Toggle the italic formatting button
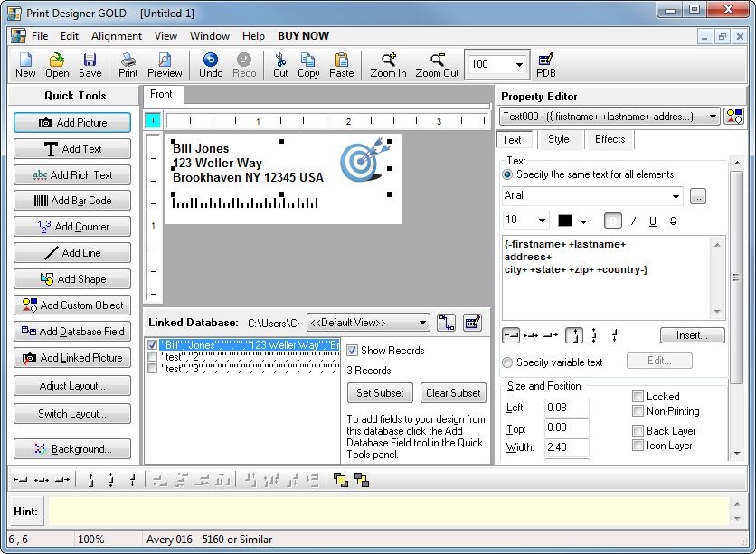 point(633,221)
